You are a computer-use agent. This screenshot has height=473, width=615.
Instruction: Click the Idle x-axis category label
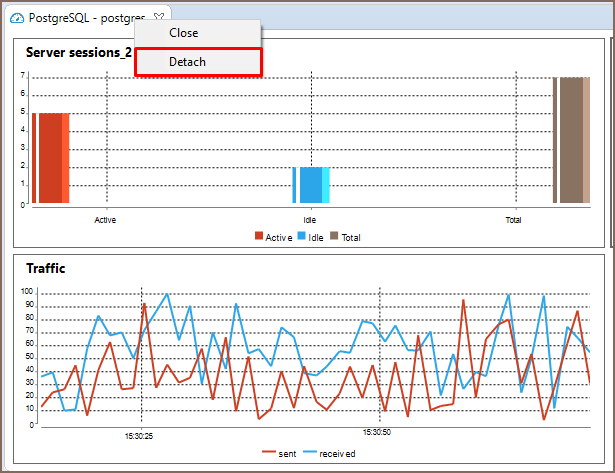point(310,218)
